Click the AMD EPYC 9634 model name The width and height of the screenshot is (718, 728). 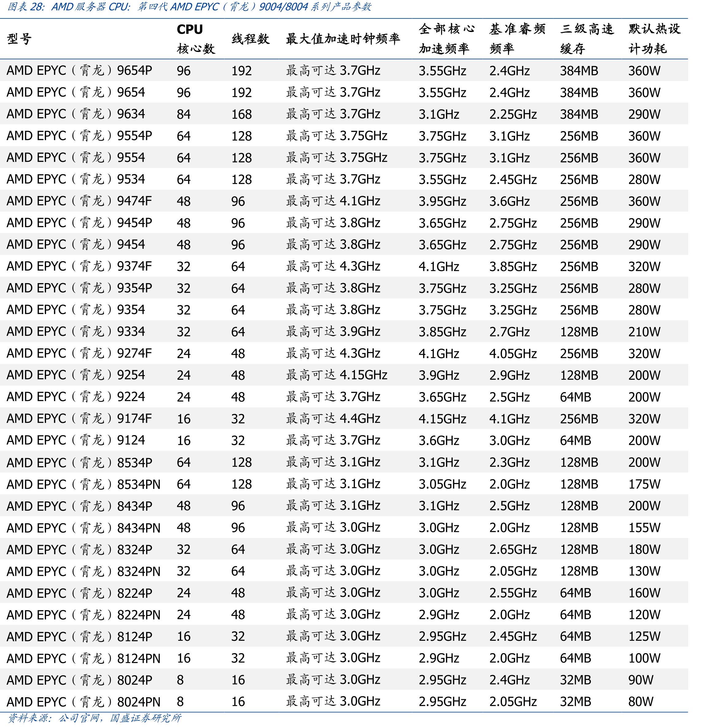tap(76, 114)
